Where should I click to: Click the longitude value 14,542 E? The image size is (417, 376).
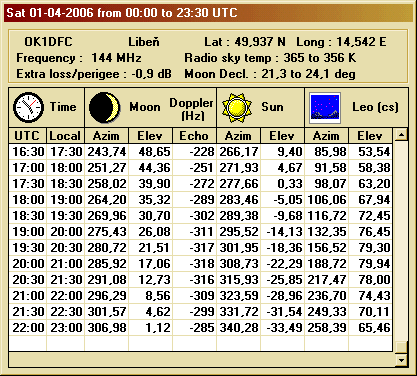361,42
